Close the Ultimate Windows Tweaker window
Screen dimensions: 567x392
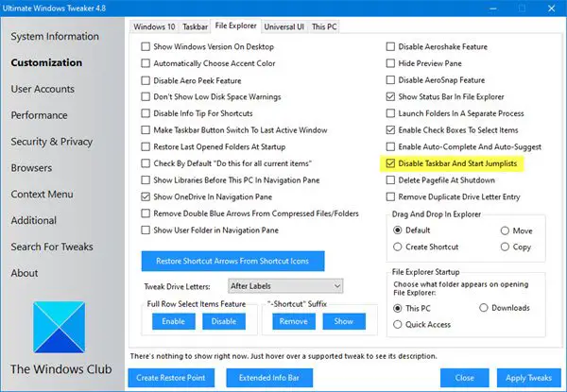551,8
